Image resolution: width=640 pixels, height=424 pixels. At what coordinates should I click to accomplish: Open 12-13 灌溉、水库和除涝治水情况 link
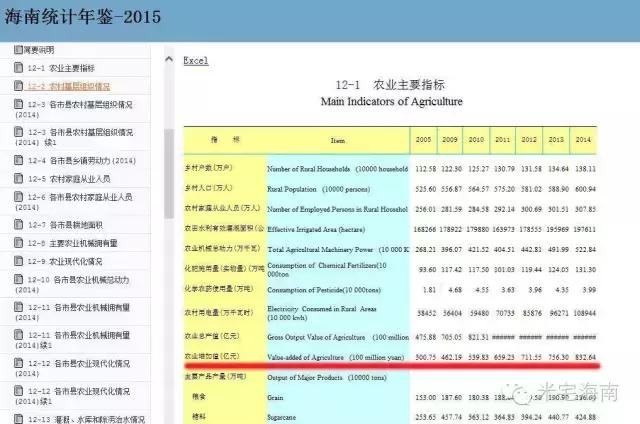coord(86,419)
